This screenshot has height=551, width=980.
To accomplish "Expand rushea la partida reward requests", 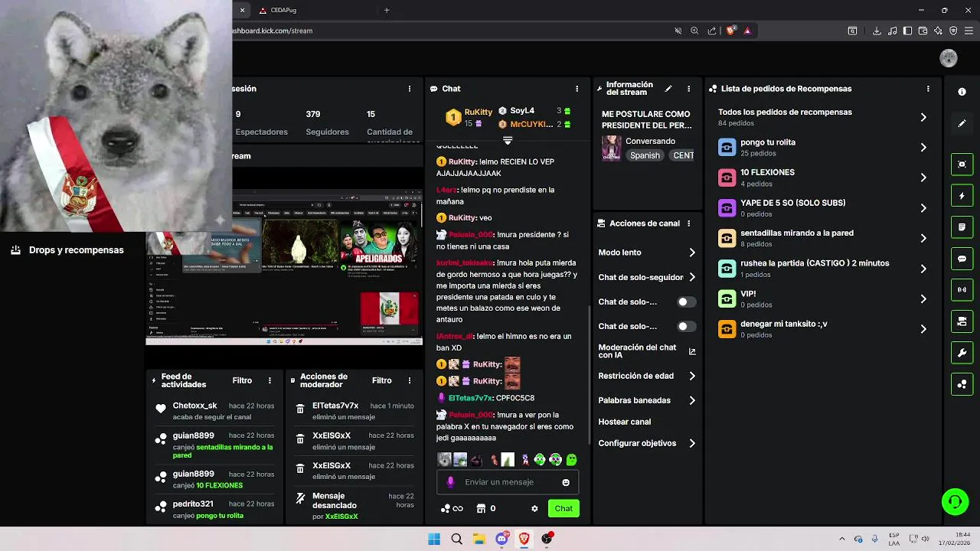I will [x=923, y=269].
